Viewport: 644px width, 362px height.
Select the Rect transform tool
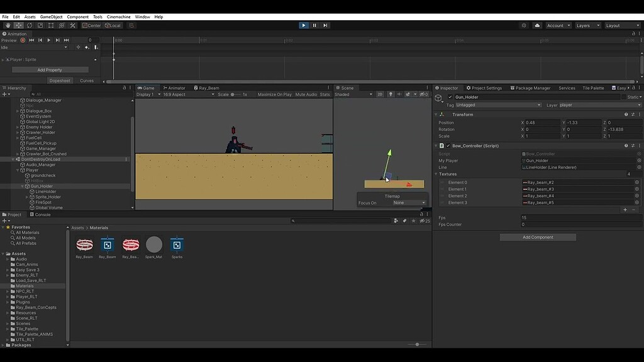[x=51, y=25]
